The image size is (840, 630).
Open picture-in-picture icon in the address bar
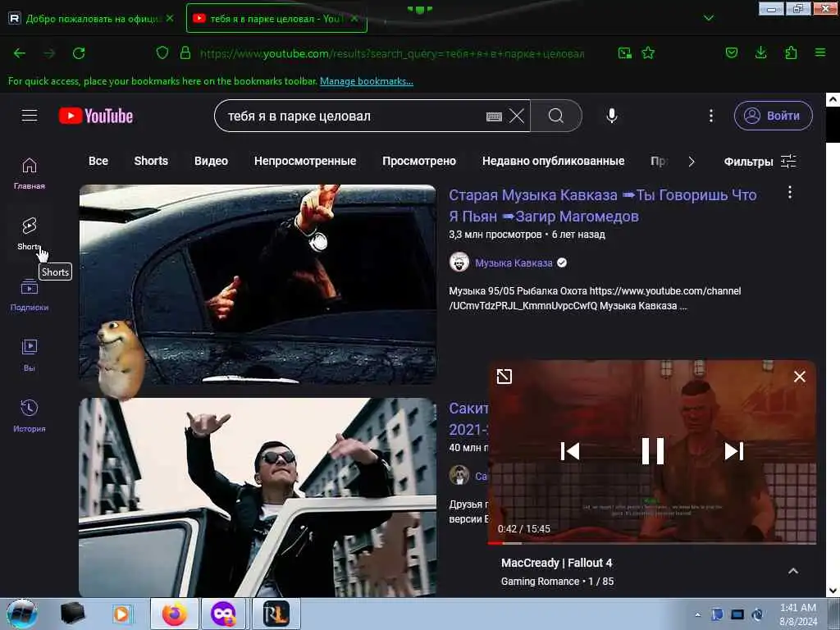coord(624,52)
